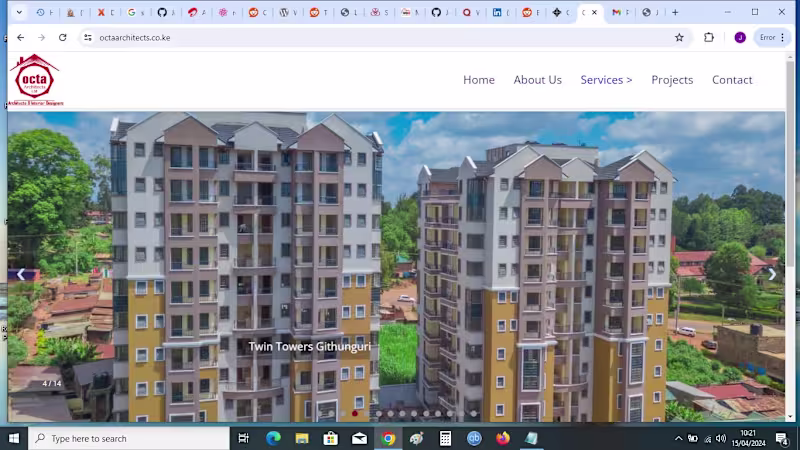Click the active red slide indicator dot
Image resolution: width=800 pixels, height=450 pixels.
pyautogui.click(x=355, y=413)
